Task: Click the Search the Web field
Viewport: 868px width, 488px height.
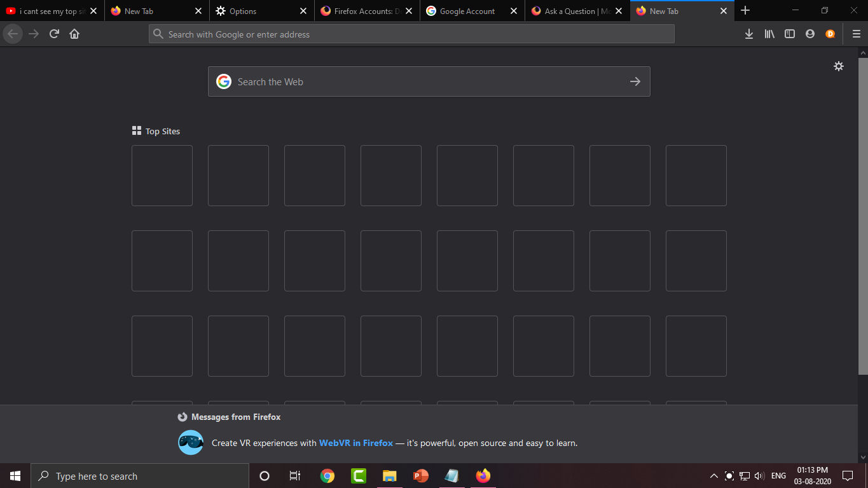Action: tap(420, 81)
